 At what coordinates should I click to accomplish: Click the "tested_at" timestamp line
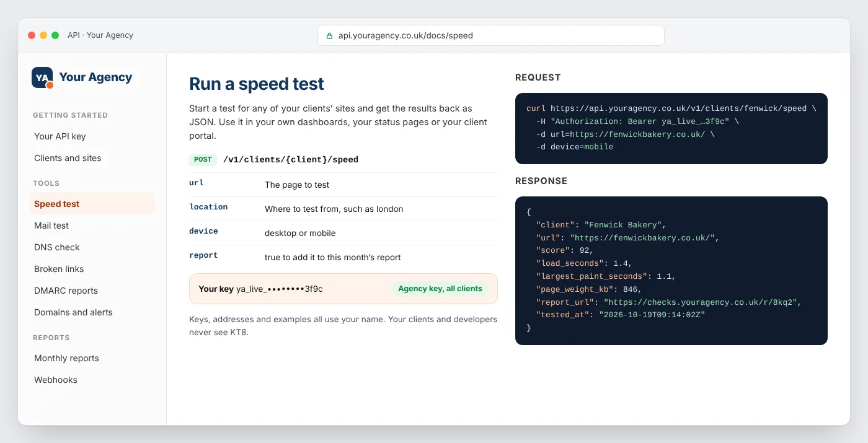tap(621, 315)
